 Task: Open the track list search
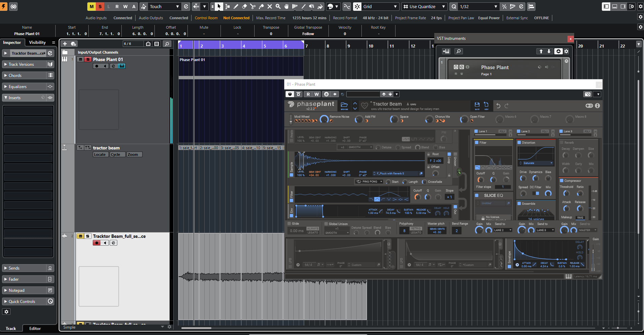pyautogui.click(x=167, y=44)
